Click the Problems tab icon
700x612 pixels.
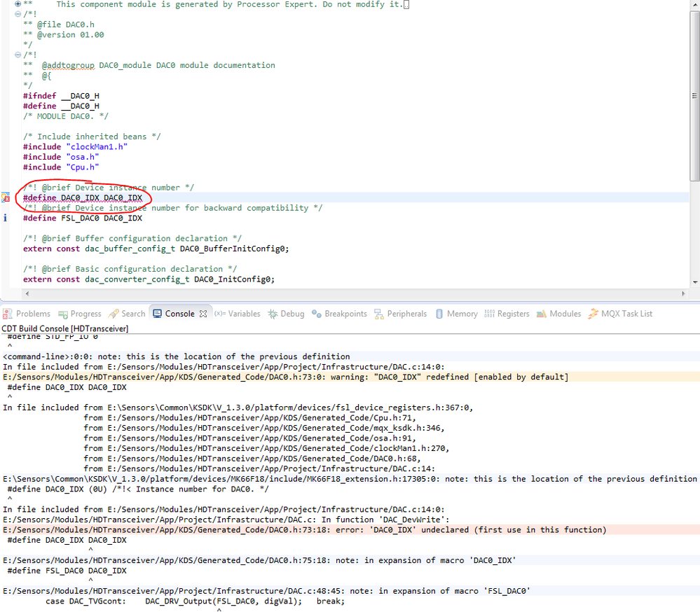point(7,314)
